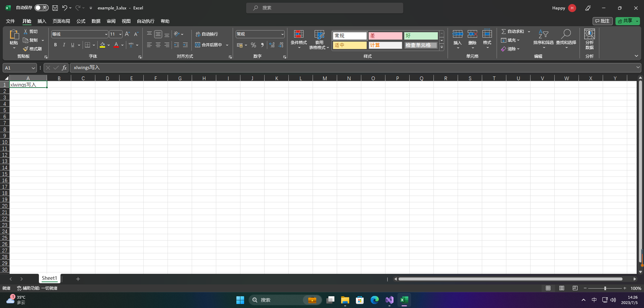The image size is (644, 308).
Task: Apply the Bad (差) pink cell style
Action: click(385, 36)
